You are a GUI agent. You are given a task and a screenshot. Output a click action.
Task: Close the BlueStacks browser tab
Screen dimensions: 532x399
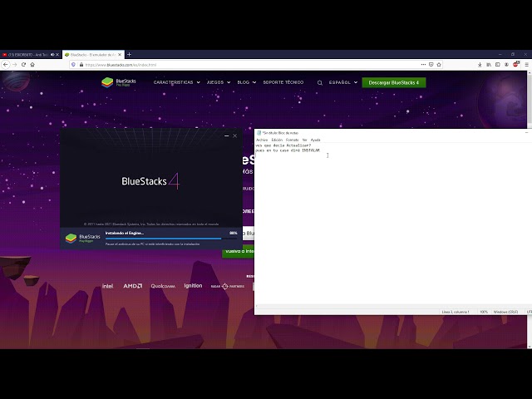pos(120,55)
